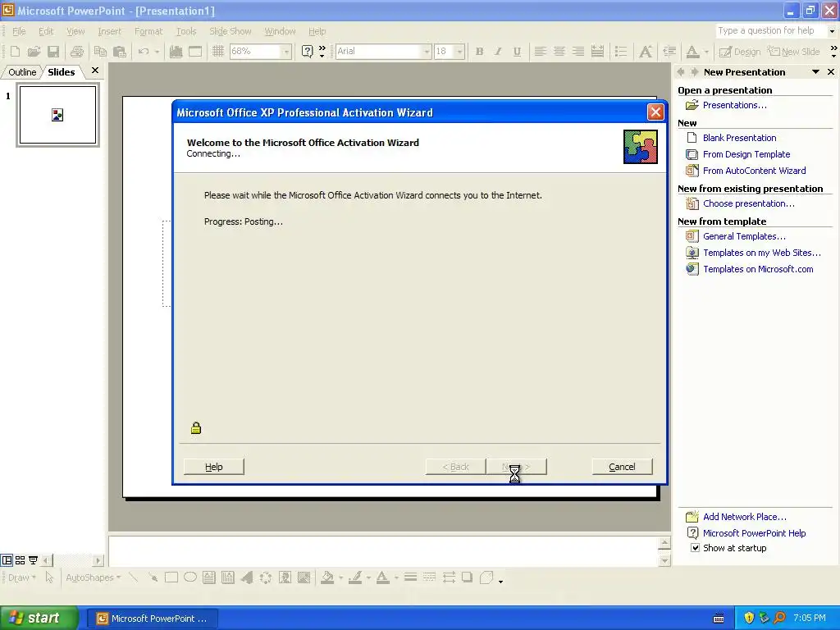Screen dimensions: 840x630
Task: Click the Insert Chart toolbar icon
Action: (x=176, y=52)
